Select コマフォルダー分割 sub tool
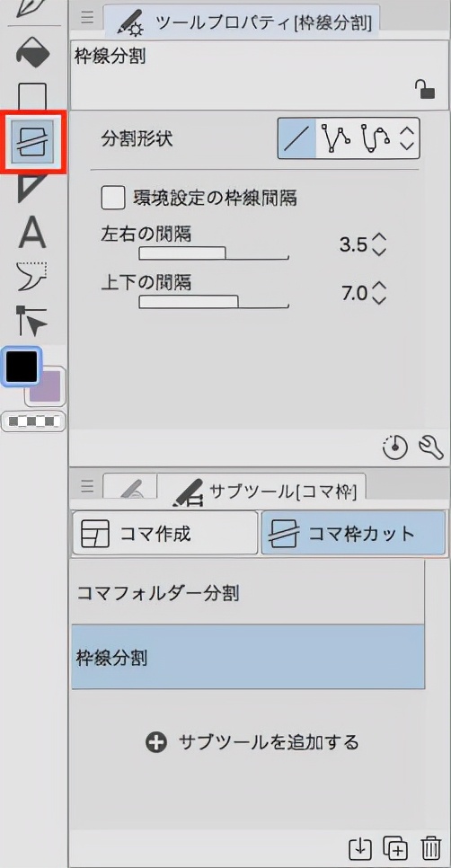 pyautogui.click(x=248, y=593)
